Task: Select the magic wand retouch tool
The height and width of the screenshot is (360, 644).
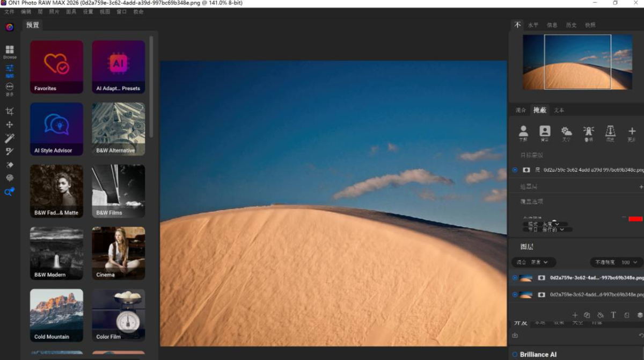Action: 10,139
